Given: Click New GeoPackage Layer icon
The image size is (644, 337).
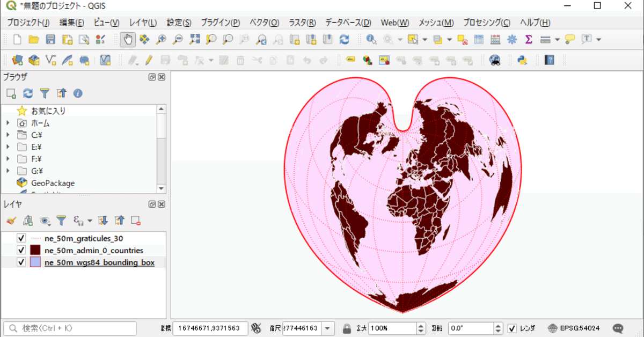Looking at the screenshot, I should tap(34, 60).
